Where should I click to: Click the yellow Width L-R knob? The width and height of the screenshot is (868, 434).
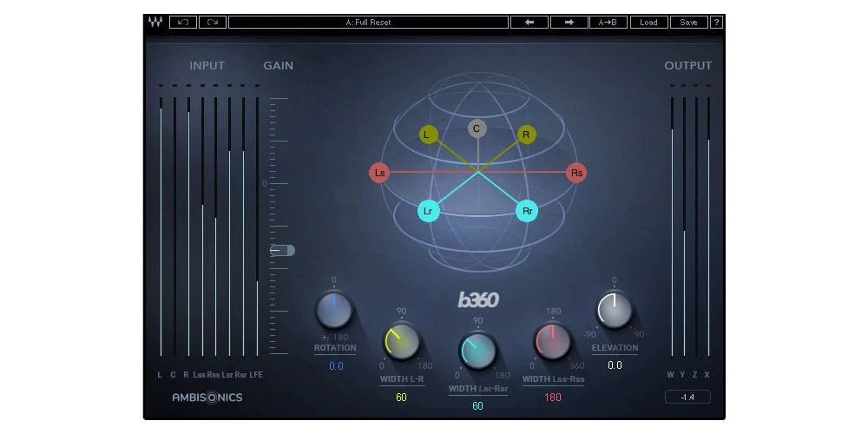point(402,342)
